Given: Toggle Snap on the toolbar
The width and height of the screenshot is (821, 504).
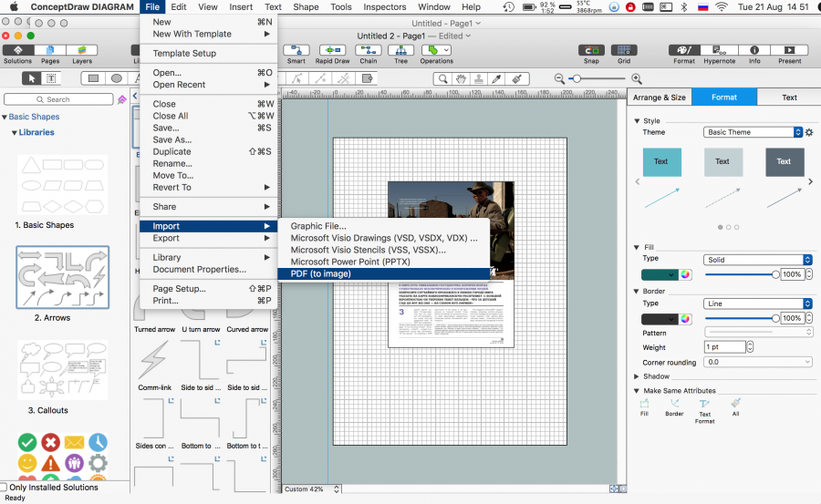Looking at the screenshot, I should coord(591,50).
